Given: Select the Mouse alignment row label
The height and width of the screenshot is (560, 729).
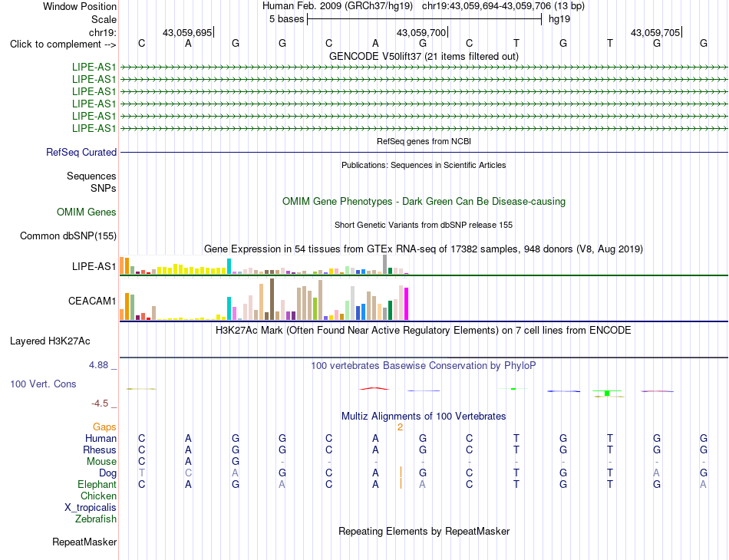Looking at the screenshot, I should pyautogui.click(x=101, y=462).
